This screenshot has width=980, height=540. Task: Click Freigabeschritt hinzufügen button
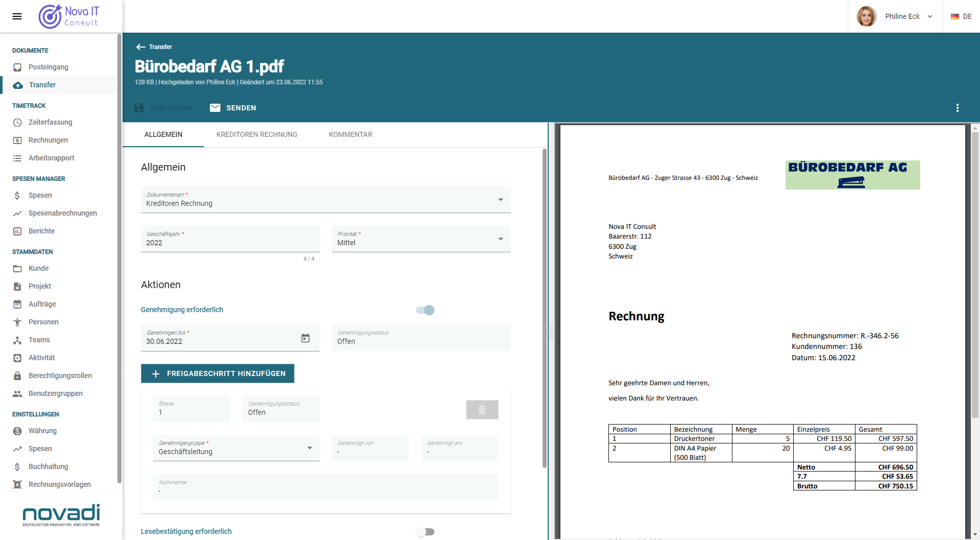coord(217,373)
